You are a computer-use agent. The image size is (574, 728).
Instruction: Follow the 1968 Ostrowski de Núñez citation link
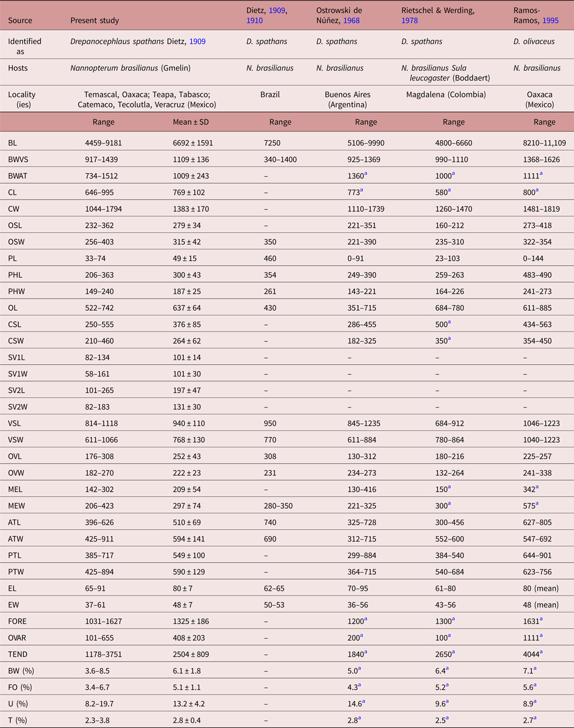tap(352, 21)
